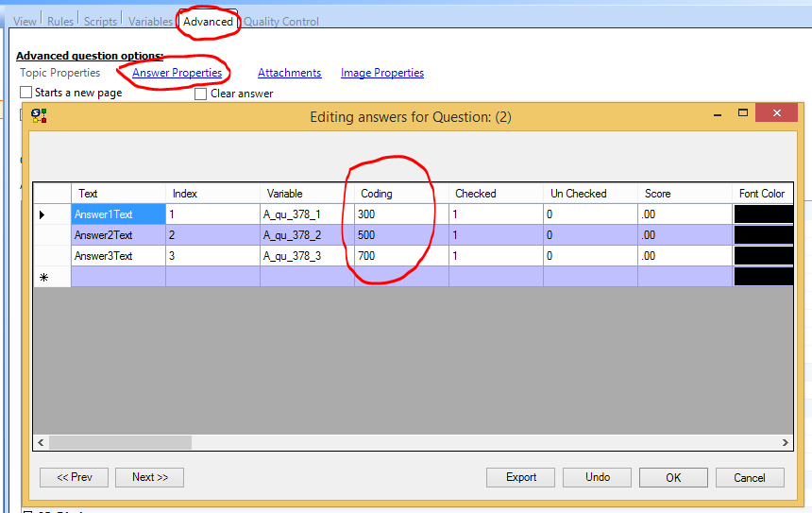812x513 pixels.
Task: Select the Index cell of Answer3Text
Action: coord(212,255)
